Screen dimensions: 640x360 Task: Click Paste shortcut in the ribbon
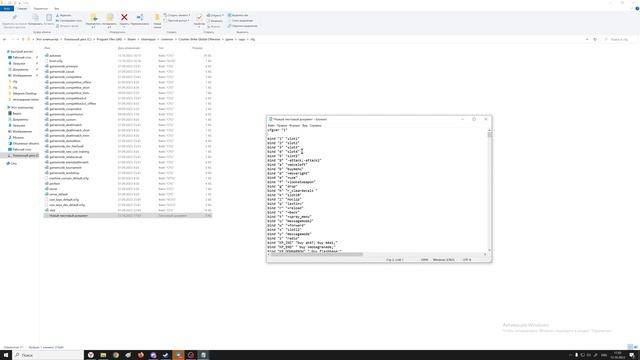68,26
